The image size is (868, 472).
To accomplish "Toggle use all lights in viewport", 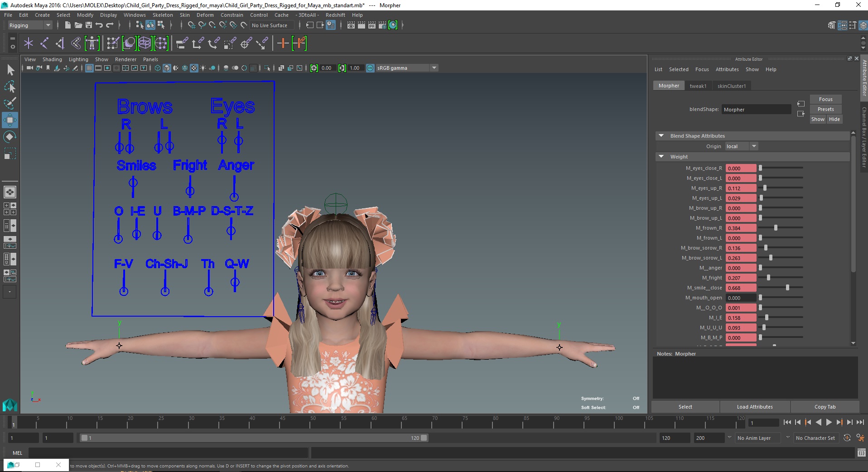I will 203,68.
